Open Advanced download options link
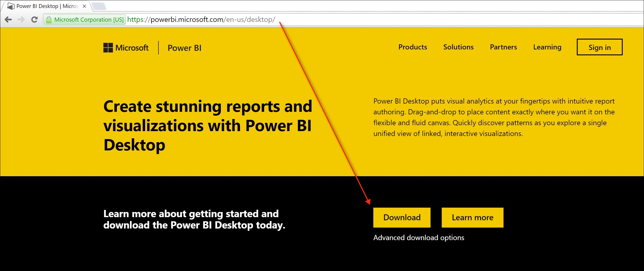Image resolution: width=644 pixels, height=271 pixels. pyautogui.click(x=419, y=238)
